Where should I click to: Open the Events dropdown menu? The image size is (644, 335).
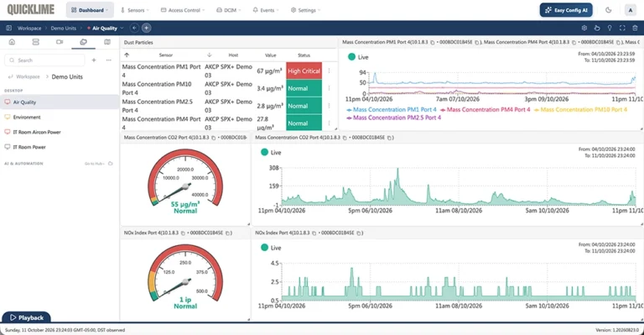coord(266,10)
